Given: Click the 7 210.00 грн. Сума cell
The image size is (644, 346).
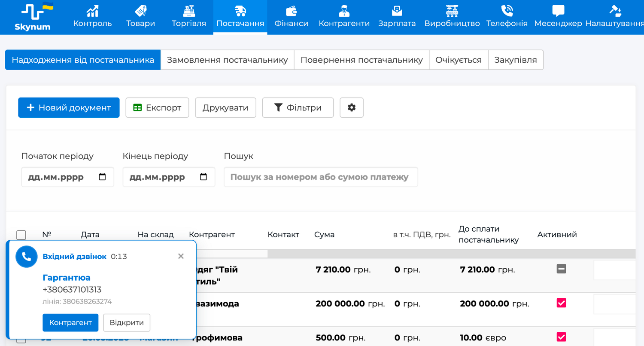Looking at the screenshot, I should click(x=343, y=269).
